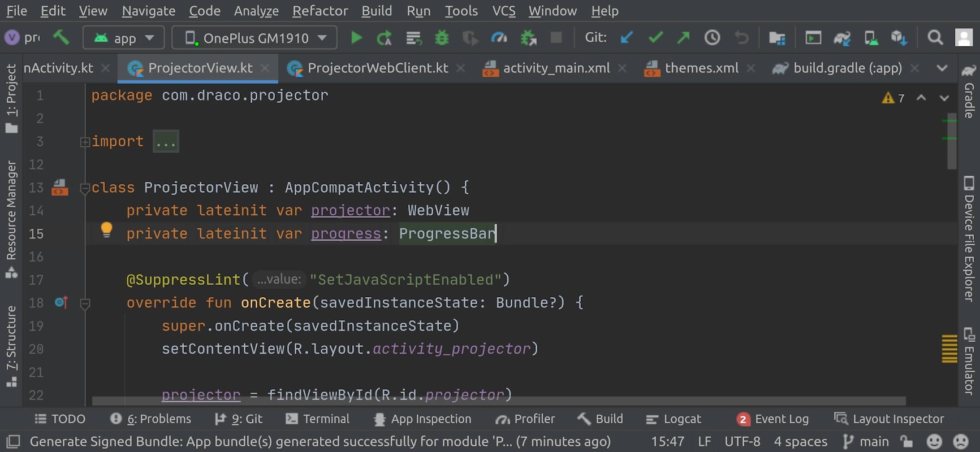Open the Refactor menu
The width and height of the screenshot is (980, 452).
pyautogui.click(x=320, y=11)
